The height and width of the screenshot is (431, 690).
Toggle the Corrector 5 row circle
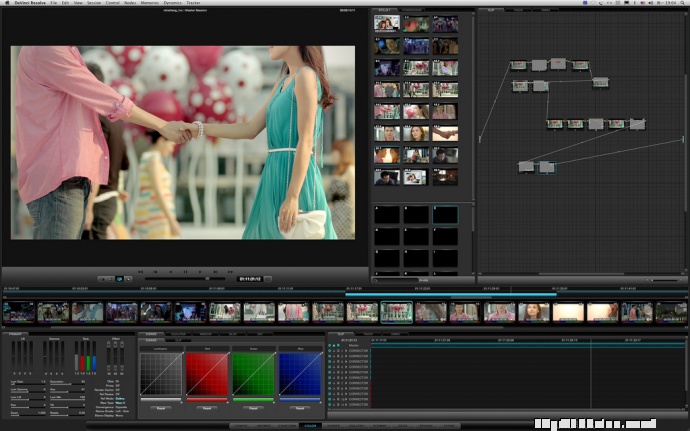tap(330, 372)
